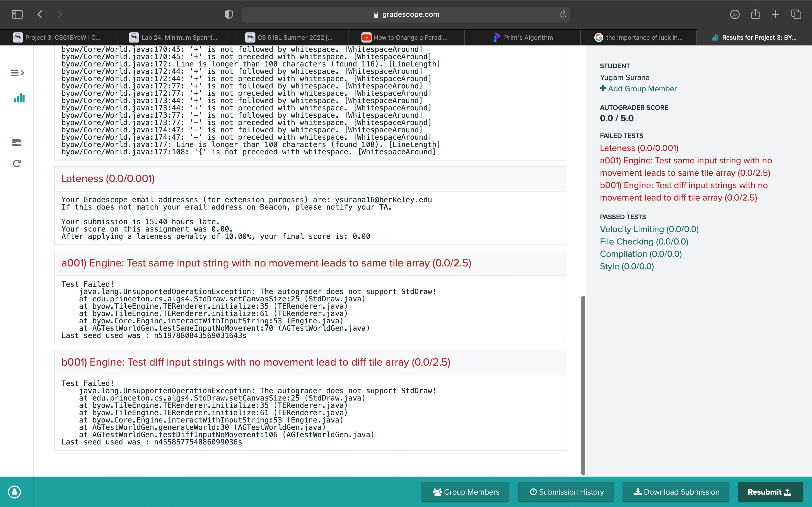Open the account profile icon
Image resolution: width=812 pixels, height=507 pixels.
[x=14, y=492]
